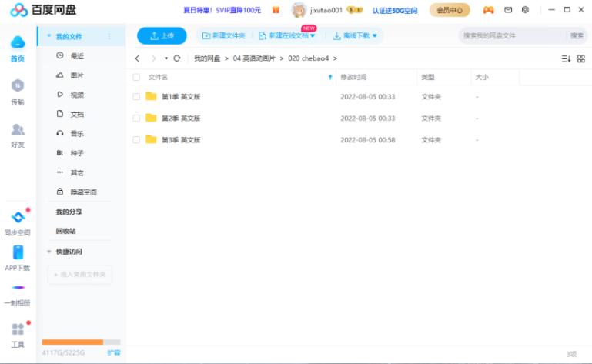Open the 我的文件 three-dot more menu
The image size is (592, 364).
(x=109, y=36)
